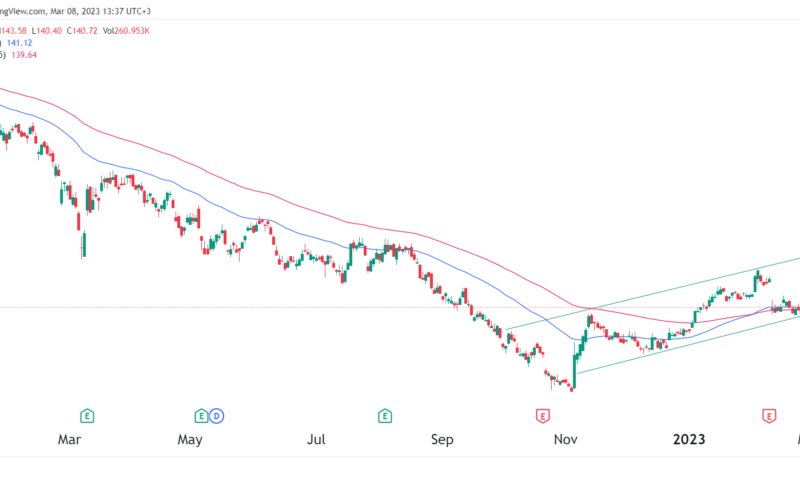This screenshot has height=482, width=800.
Task: Click the Sep label on time axis
Action: tap(441, 439)
